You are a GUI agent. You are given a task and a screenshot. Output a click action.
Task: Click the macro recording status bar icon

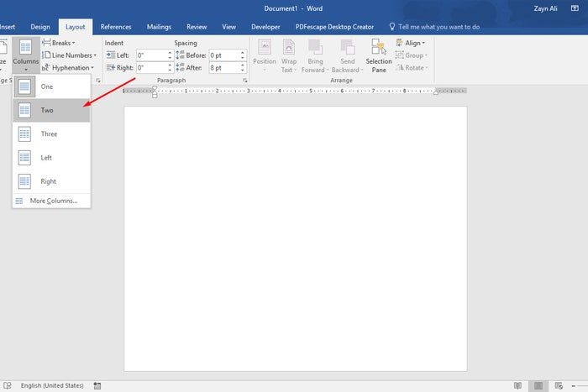point(98,385)
